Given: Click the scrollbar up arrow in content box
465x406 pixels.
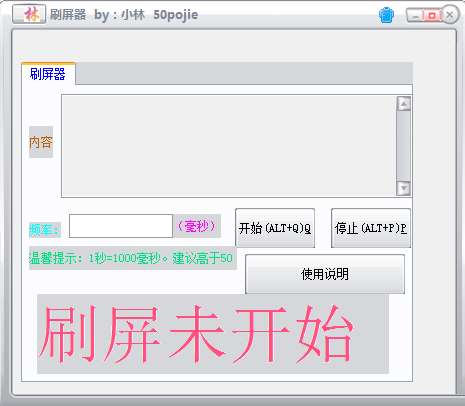Looking at the screenshot, I should [404, 104].
